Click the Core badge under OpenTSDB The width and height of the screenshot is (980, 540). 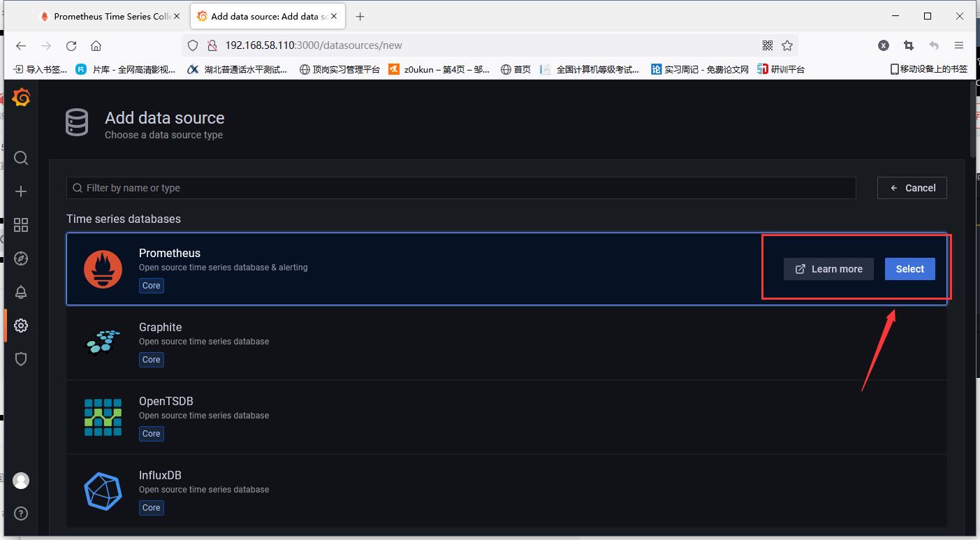click(x=152, y=434)
